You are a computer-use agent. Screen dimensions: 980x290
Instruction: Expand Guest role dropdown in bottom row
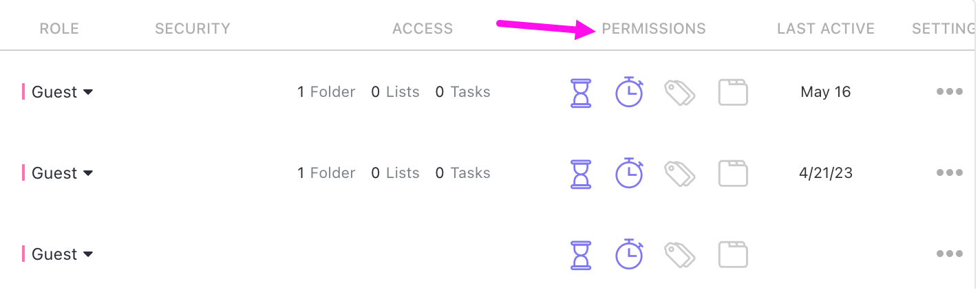click(62, 254)
